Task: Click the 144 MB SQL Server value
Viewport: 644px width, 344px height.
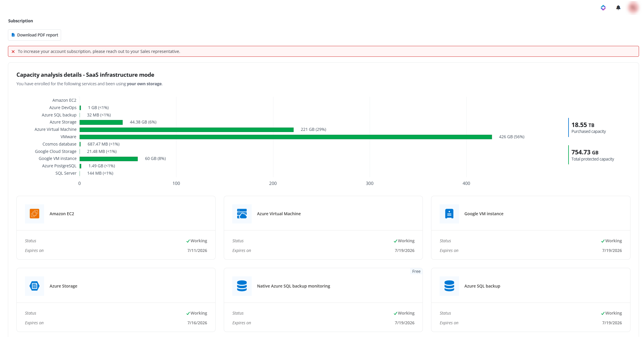Action: [100, 173]
